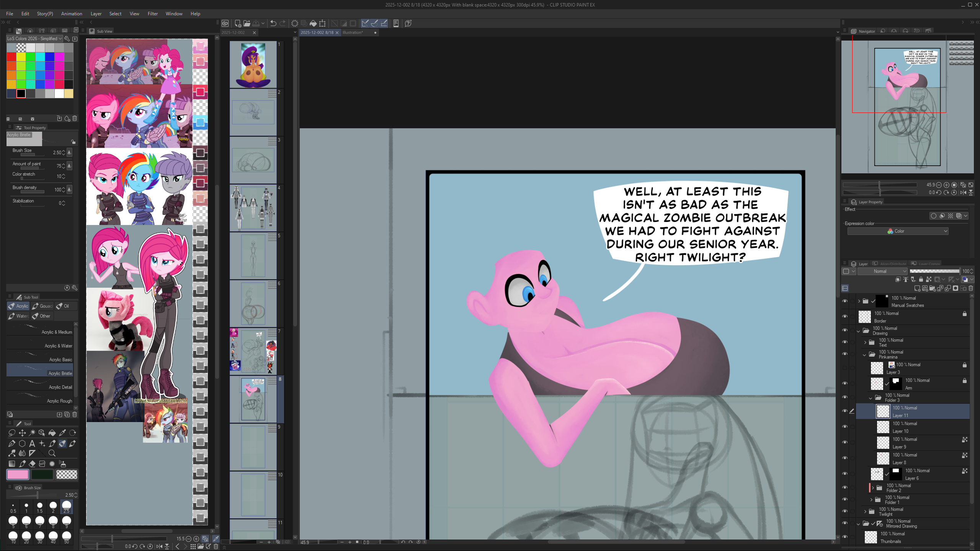
Task: Click the New layer folder icon
Action: pos(933,289)
